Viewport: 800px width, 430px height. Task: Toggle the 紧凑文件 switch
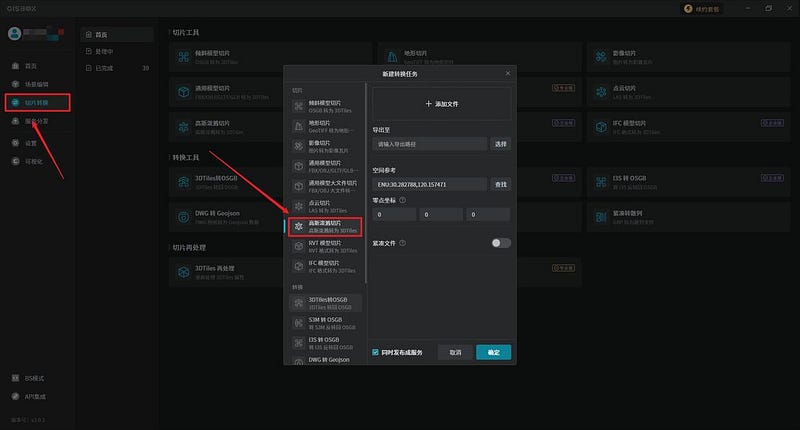501,243
